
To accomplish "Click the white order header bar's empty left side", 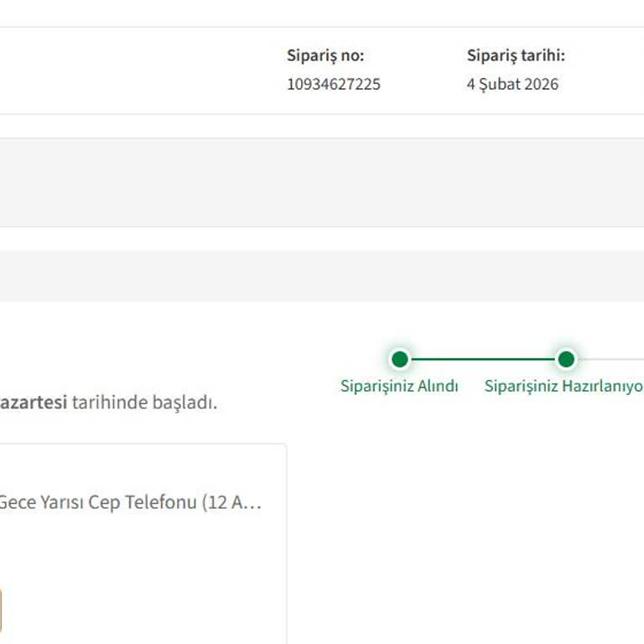I will (x=126, y=70).
